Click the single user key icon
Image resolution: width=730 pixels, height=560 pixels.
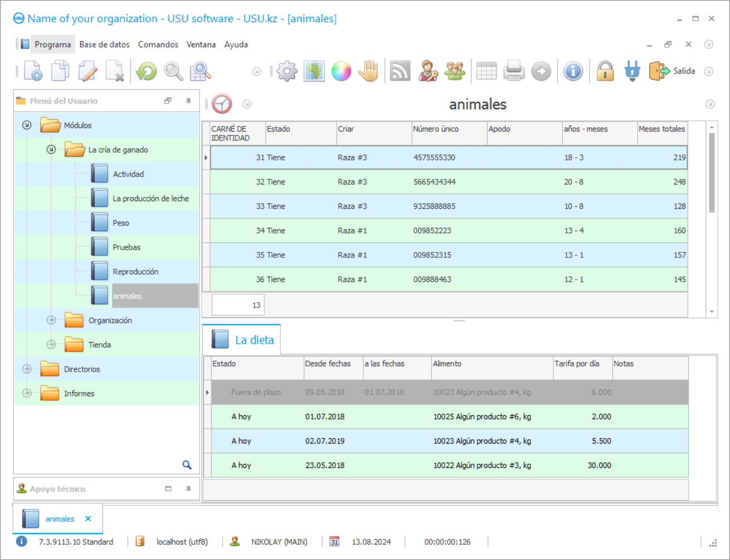(x=428, y=71)
